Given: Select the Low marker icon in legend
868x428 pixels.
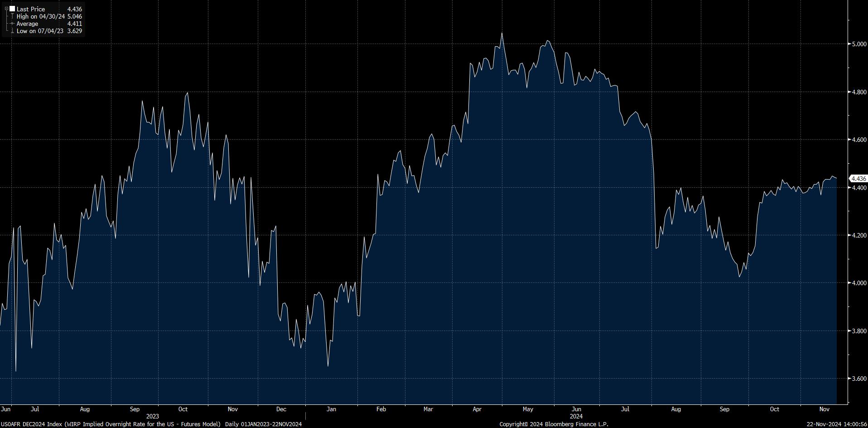Looking at the screenshot, I should (x=12, y=31).
